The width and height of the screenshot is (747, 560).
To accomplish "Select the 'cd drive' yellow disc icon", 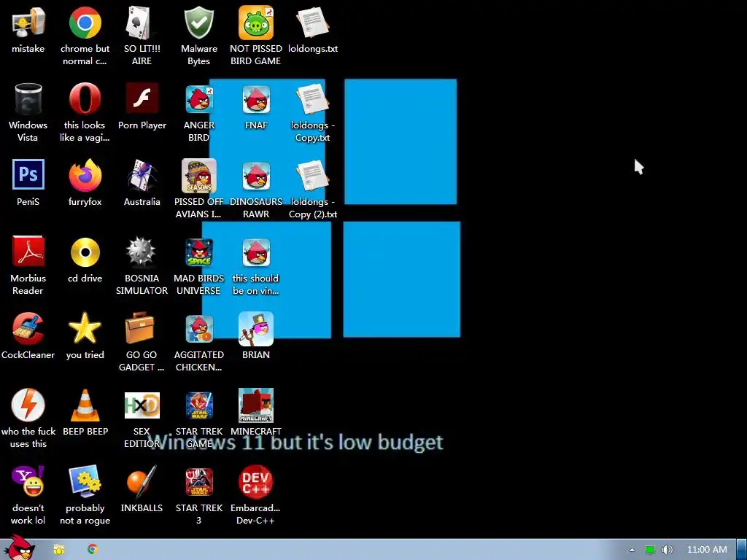I will point(85,252).
